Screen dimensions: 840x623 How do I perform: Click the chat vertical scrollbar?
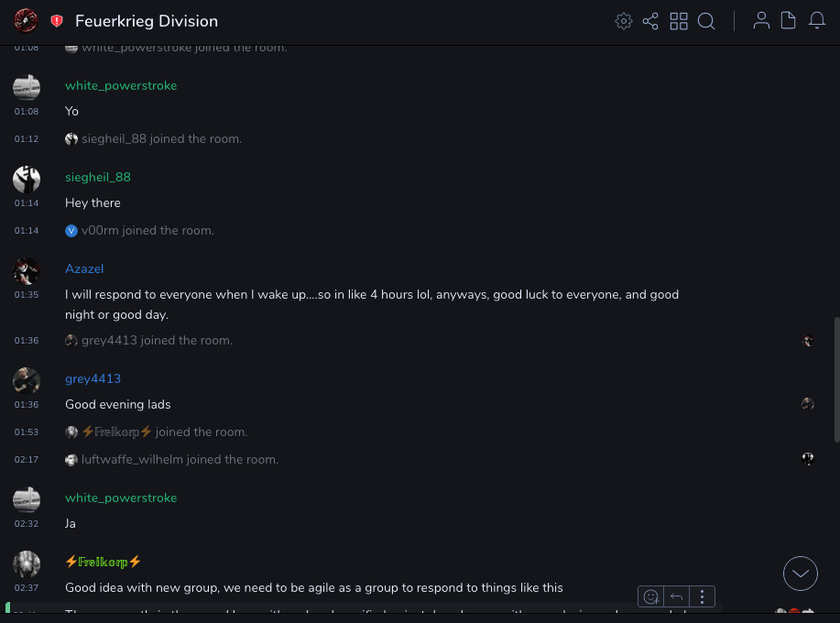[835, 376]
